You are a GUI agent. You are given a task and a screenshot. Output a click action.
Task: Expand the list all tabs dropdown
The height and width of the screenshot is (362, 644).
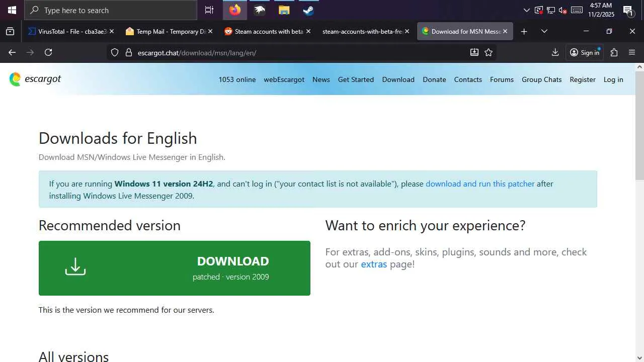tap(544, 31)
